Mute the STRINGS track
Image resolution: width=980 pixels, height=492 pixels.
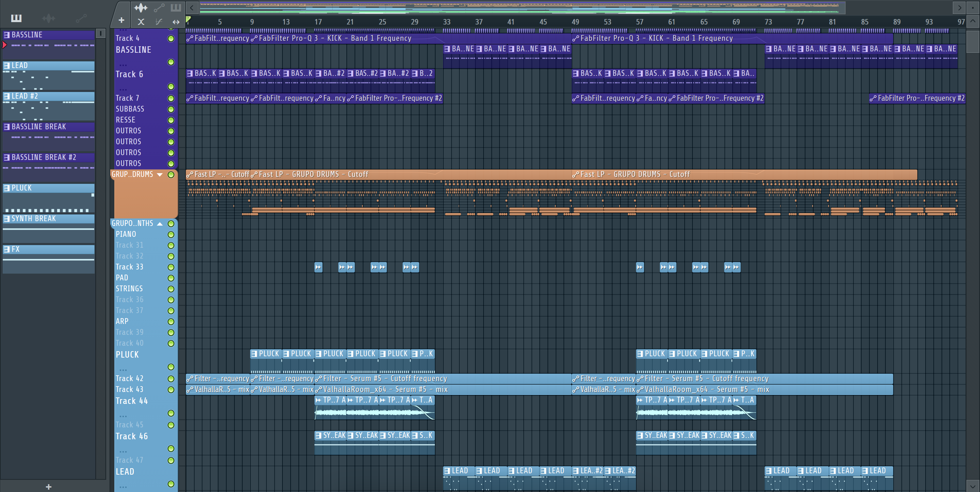(x=171, y=289)
